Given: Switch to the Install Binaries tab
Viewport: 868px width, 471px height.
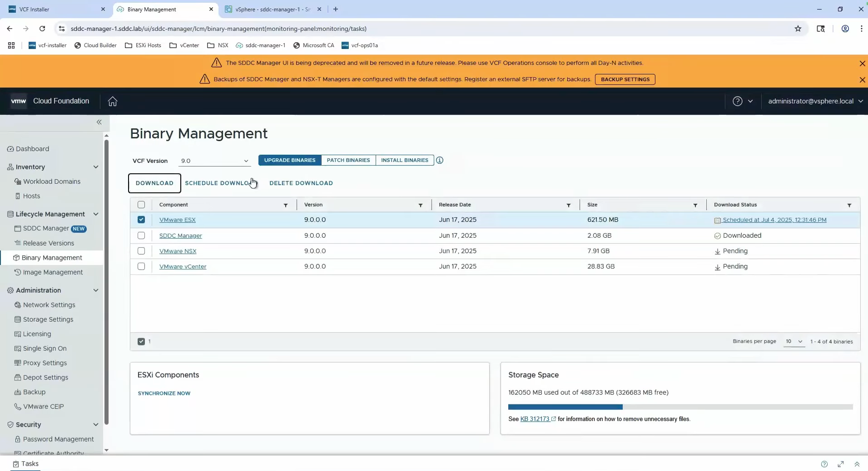Looking at the screenshot, I should pos(404,160).
